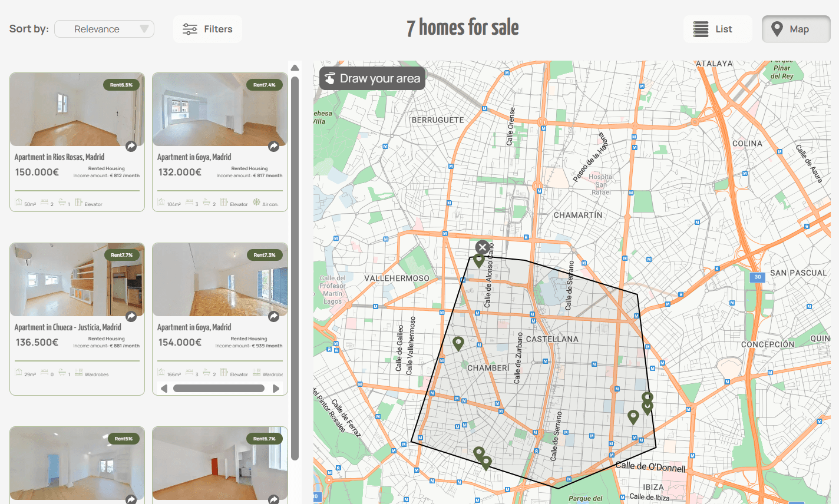Switch to List view
Screen dimensions: 839x504
point(718,29)
